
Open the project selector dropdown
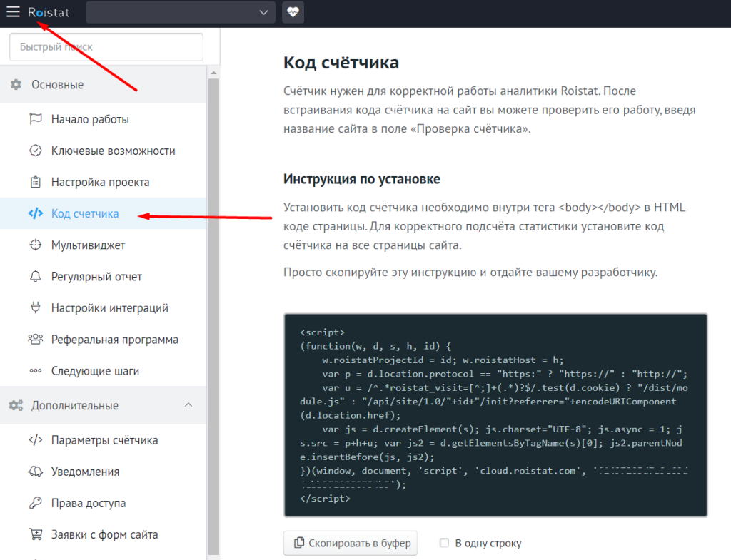pos(180,12)
